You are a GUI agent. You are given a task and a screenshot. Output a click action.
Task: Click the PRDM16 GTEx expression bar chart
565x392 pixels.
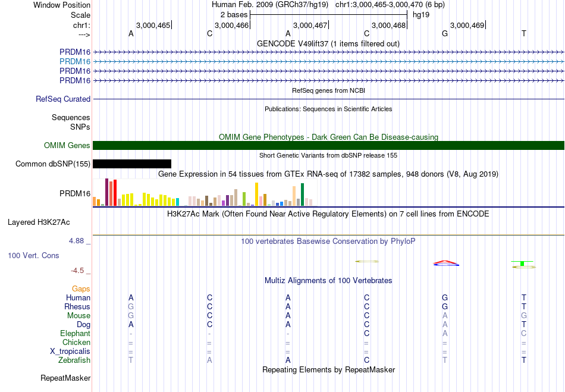point(205,193)
